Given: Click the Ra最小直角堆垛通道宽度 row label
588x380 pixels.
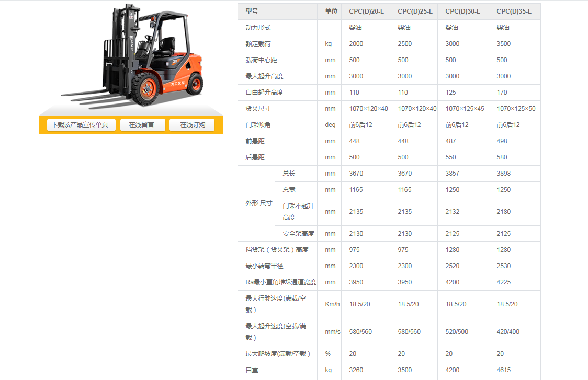Looking at the screenshot, I should click(280, 282).
